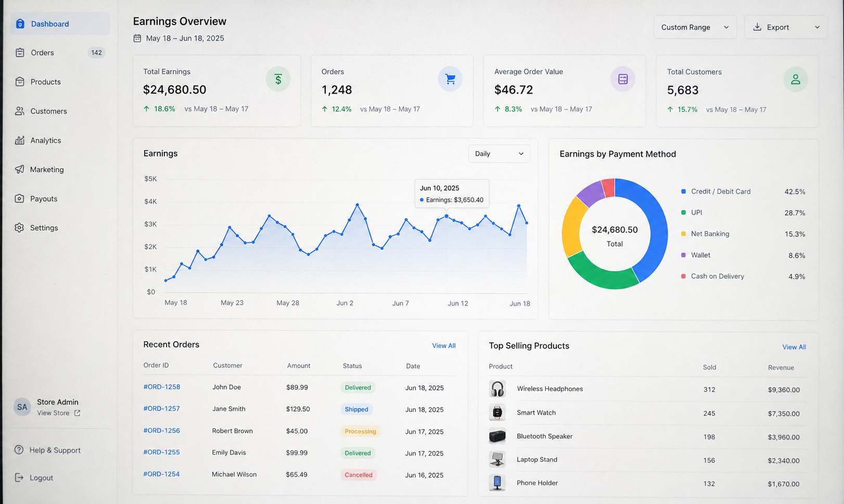This screenshot has width=844, height=504.
Task: Click the Total Customers person icon
Action: tap(795, 80)
